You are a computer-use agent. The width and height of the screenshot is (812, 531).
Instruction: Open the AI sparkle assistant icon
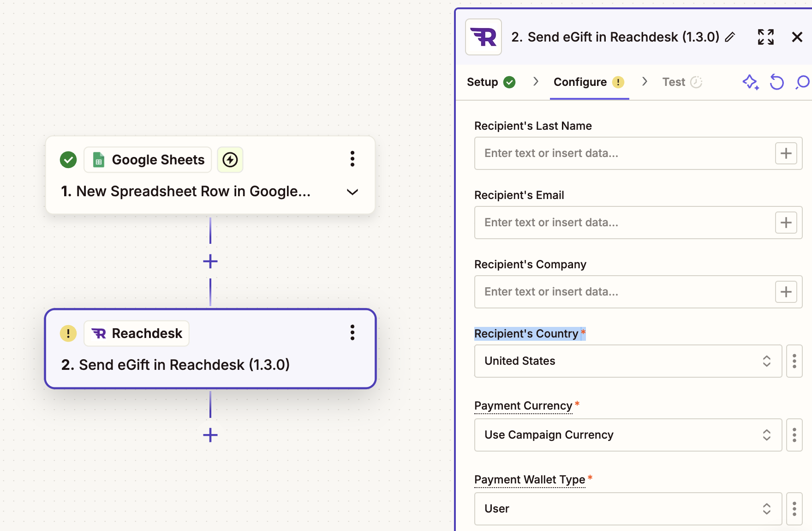click(x=751, y=82)
